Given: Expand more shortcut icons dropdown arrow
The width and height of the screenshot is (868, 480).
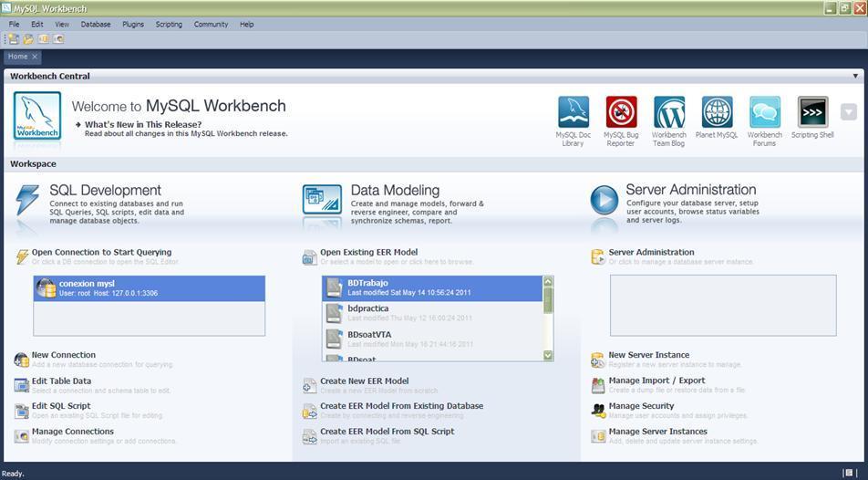Looking at the screenshot, I should [x=848, y=112].
